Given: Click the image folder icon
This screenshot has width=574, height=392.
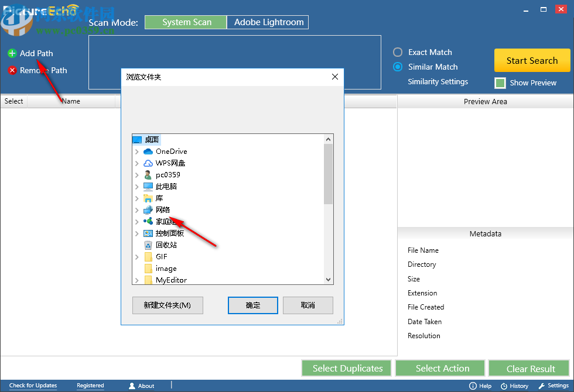Looking at the screenshot, I should point(148,269).
